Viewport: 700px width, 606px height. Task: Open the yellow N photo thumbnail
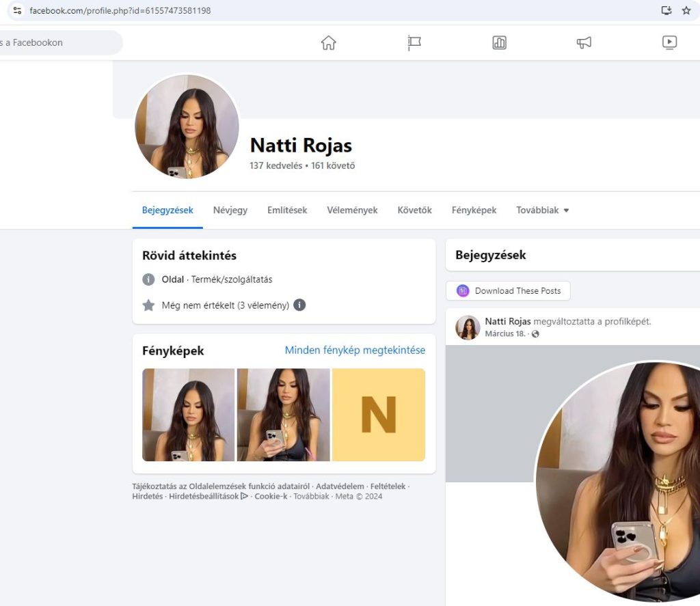pyautogui.click(x=379, y=415)
